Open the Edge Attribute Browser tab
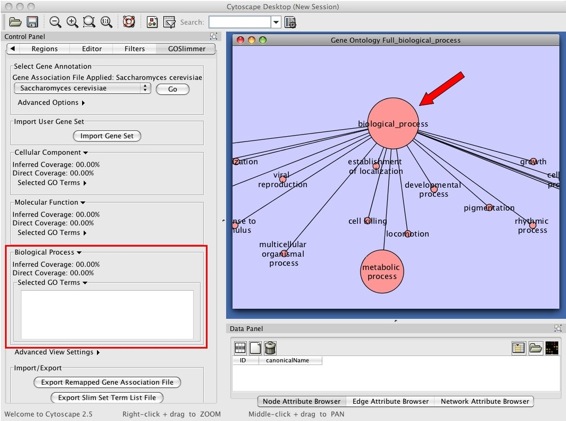The height and width of the screenshot is (421, 566). click(x=391, y=402)
